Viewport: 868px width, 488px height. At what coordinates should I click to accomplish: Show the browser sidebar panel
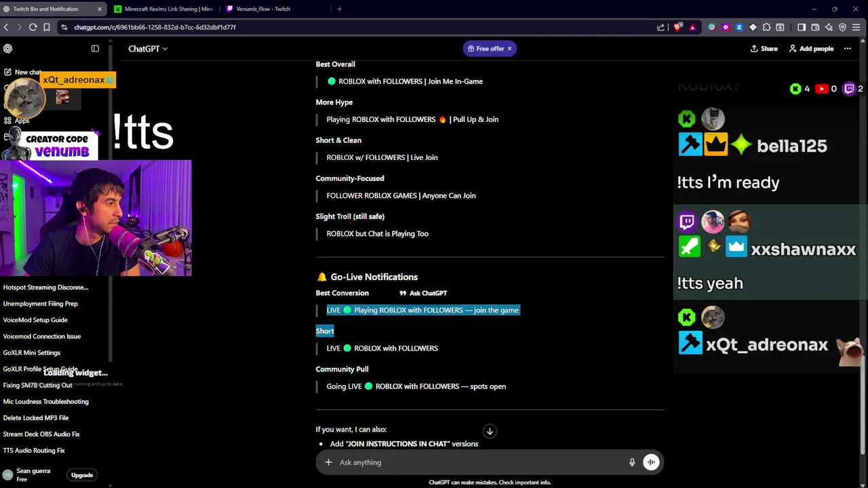[x=802, y=27]
